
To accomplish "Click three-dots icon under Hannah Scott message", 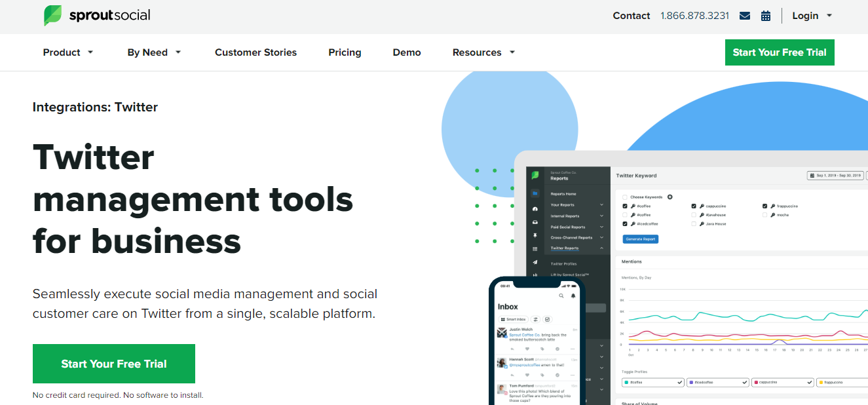I will [573, 376].
